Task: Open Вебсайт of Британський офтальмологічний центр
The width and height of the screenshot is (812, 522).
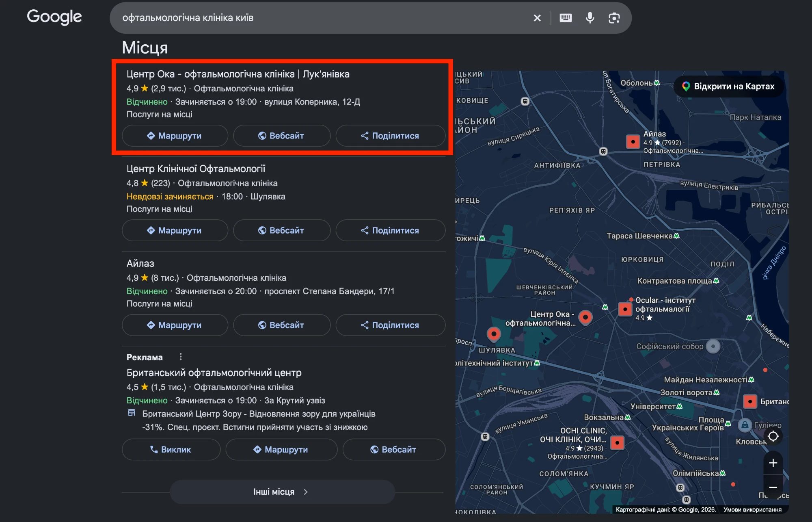Action: click(x=394, y=449)
